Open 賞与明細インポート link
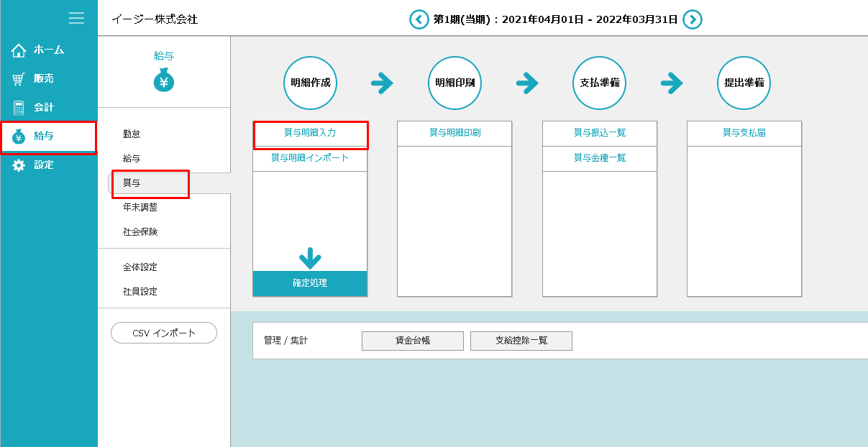The height and width of the screenshot is (447, 868). pos(310,158)
